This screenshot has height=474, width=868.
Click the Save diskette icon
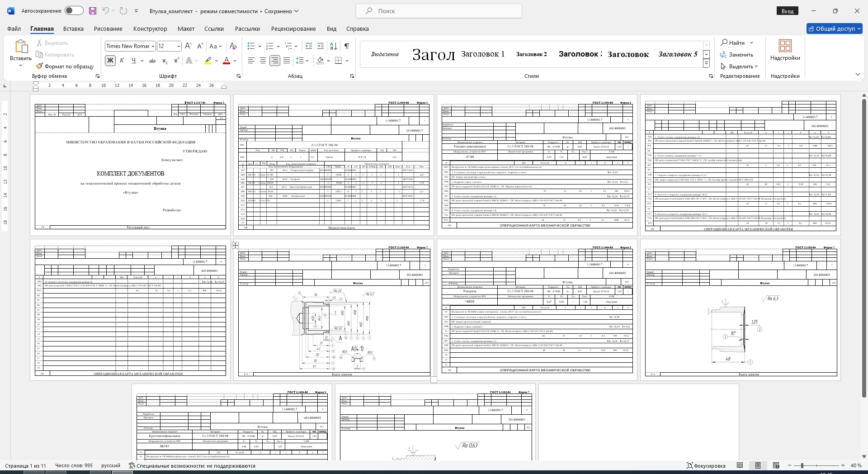tap(92, 11)
